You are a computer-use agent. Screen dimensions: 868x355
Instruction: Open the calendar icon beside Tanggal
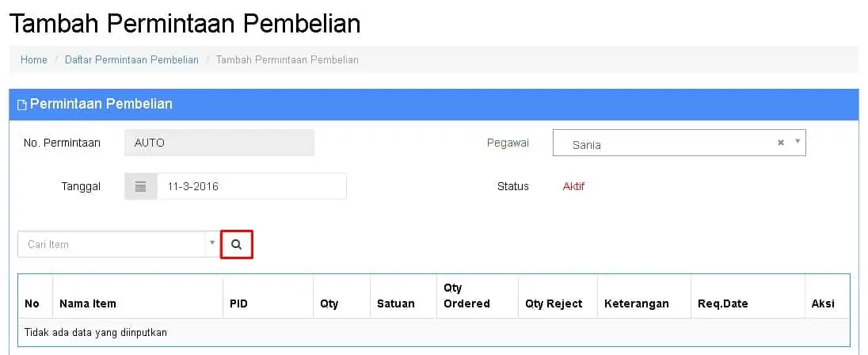pos(141,187)
